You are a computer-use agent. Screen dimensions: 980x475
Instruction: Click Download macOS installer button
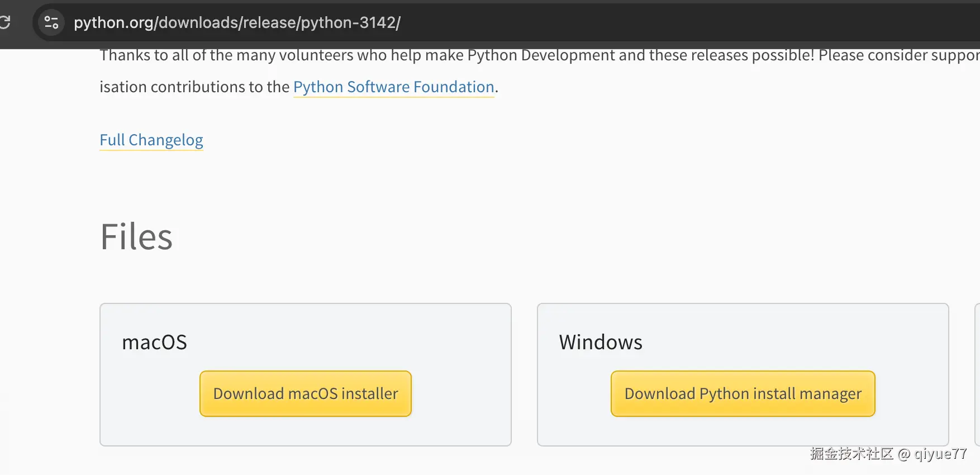(306, 393)
